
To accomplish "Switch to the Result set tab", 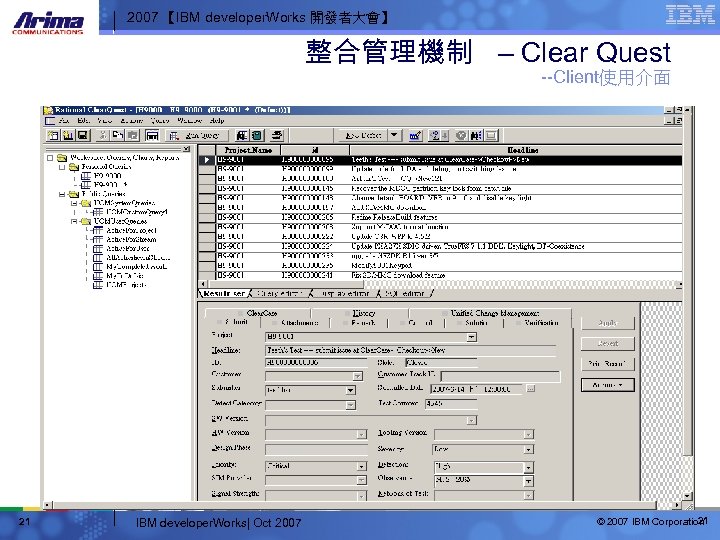I will 224,293.
